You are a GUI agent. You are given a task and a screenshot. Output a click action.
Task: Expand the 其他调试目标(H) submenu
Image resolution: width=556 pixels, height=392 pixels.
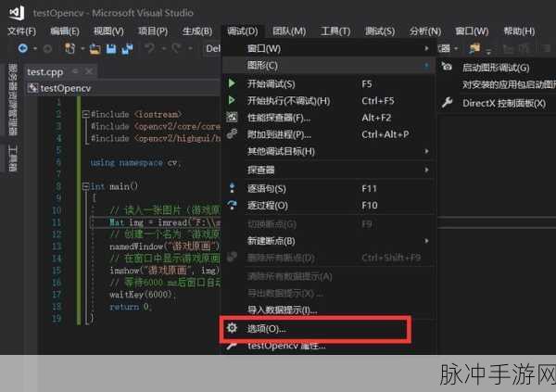(328, 151)
